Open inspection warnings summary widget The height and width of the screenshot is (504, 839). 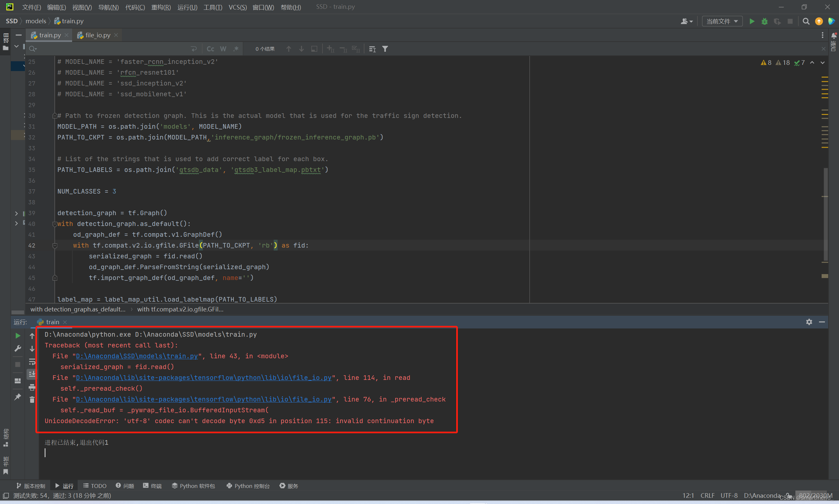tap(783, 63)
